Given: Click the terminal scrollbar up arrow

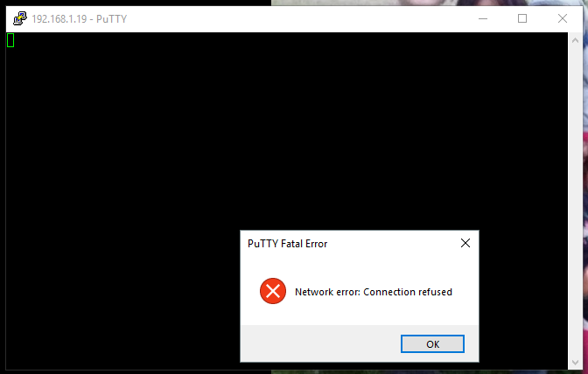Looking at the screenshot, I should point(575,40).
